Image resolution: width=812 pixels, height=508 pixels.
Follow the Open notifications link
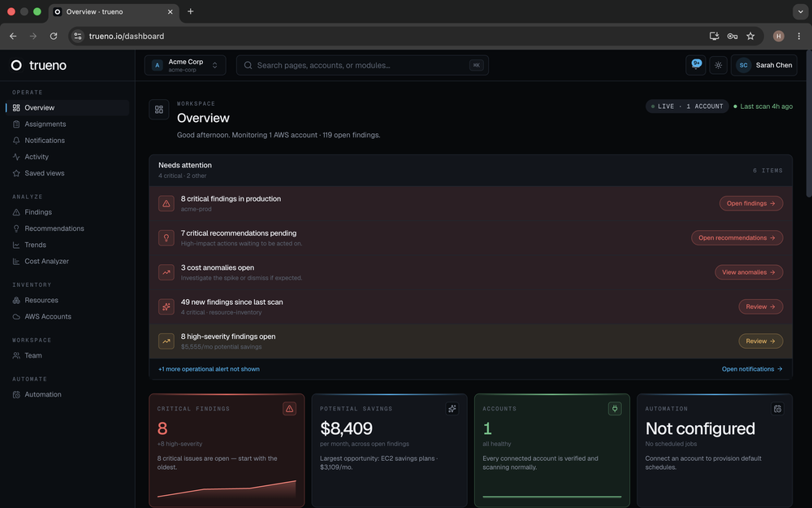tap(752, 369)
